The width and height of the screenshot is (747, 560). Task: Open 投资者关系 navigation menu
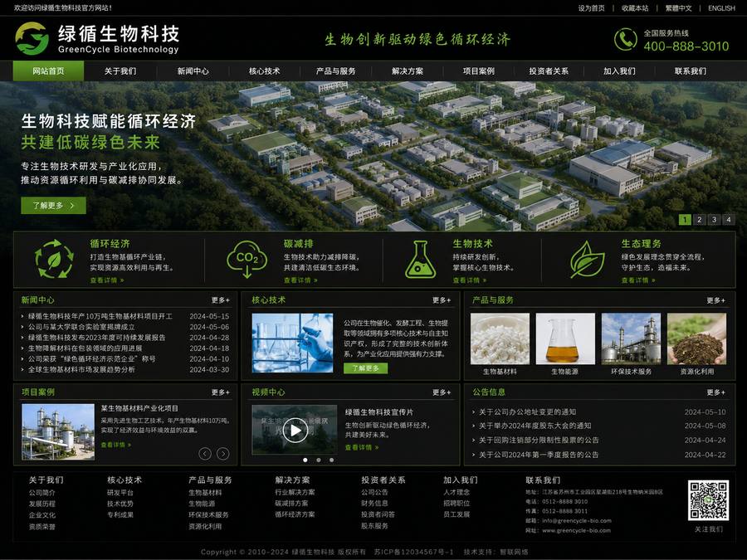point(549,71)
